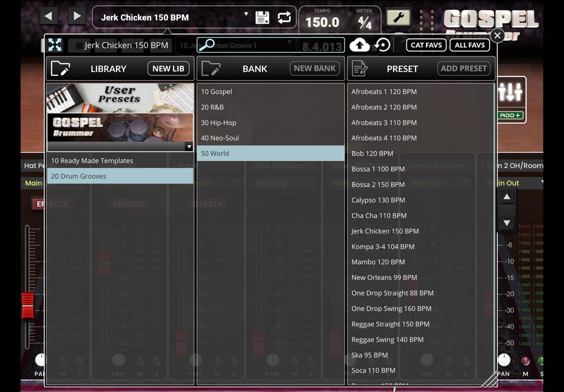Select the 30 Hip-Hop bank

click(x=271, y=123)
